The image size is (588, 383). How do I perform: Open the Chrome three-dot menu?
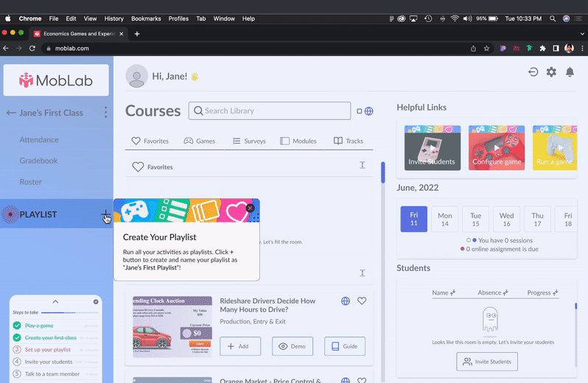click(x=582, y=49)
